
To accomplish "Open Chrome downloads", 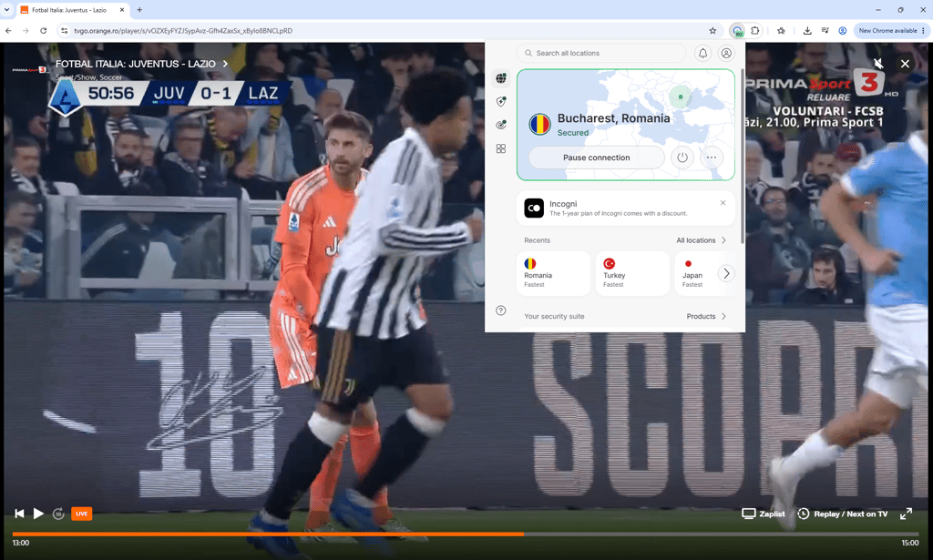I will 807,31.
